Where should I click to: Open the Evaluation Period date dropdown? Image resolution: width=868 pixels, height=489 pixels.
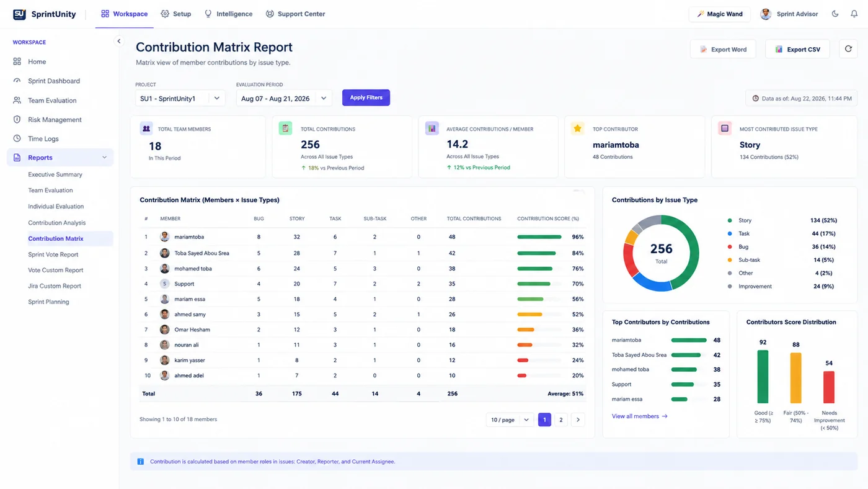click(284, 98)
